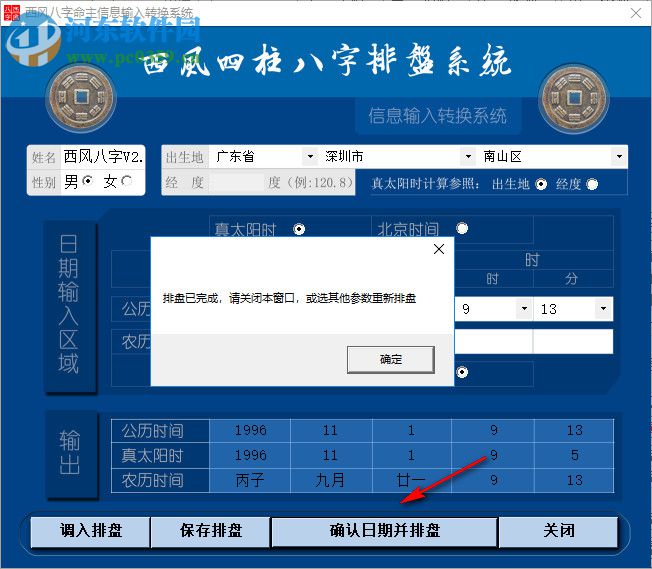
Task: Select 男 gender radio button
Action: point(87,181)
